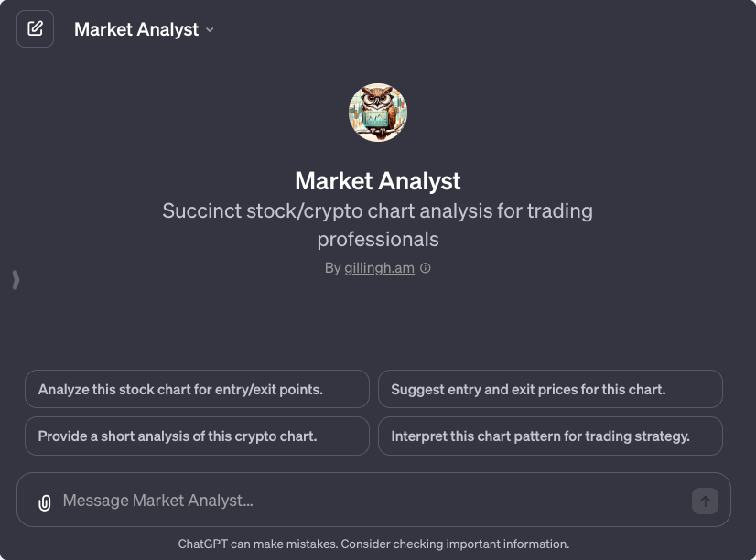756x560 pixels.
Task: Select "Interpret this chart pattern for trading strategy"
Action: (x=550, y=436)
